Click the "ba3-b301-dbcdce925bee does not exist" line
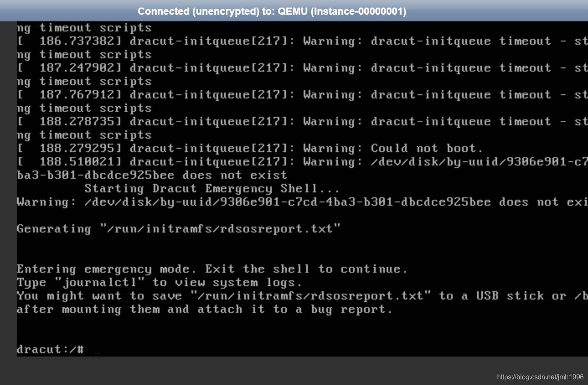 pos(152,175)
